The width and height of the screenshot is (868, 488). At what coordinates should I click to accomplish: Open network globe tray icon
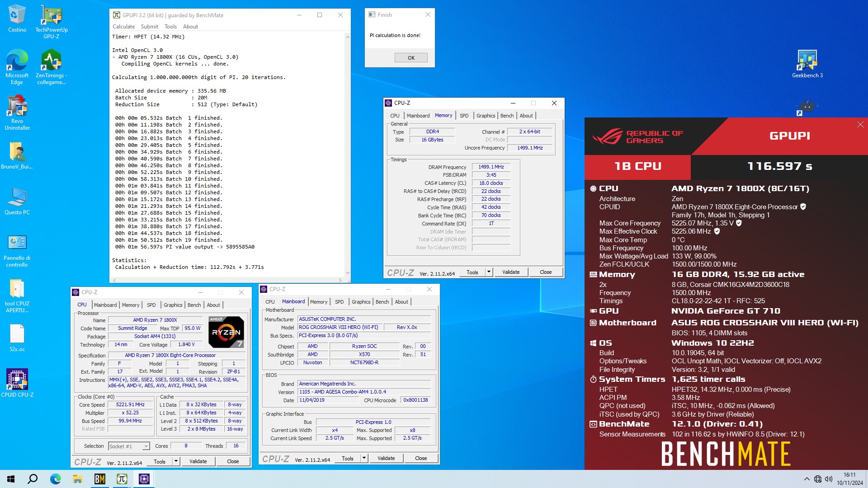pos(818,479)
